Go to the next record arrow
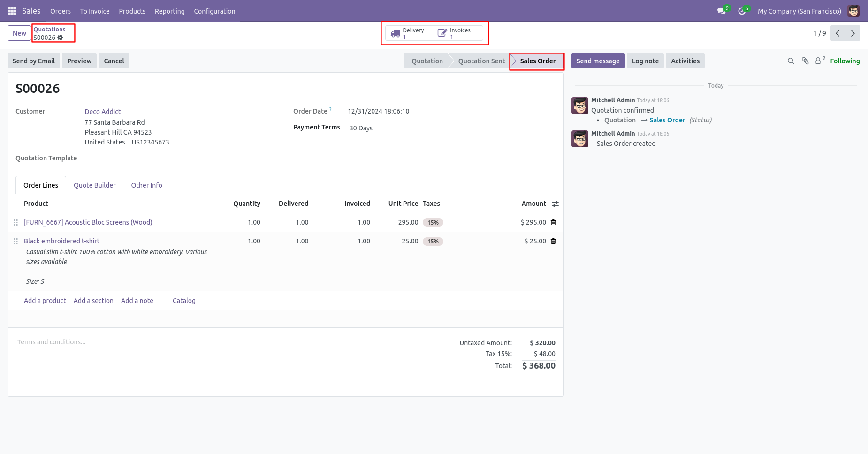This screenshot has height=454, width=868. pos(853,33)
